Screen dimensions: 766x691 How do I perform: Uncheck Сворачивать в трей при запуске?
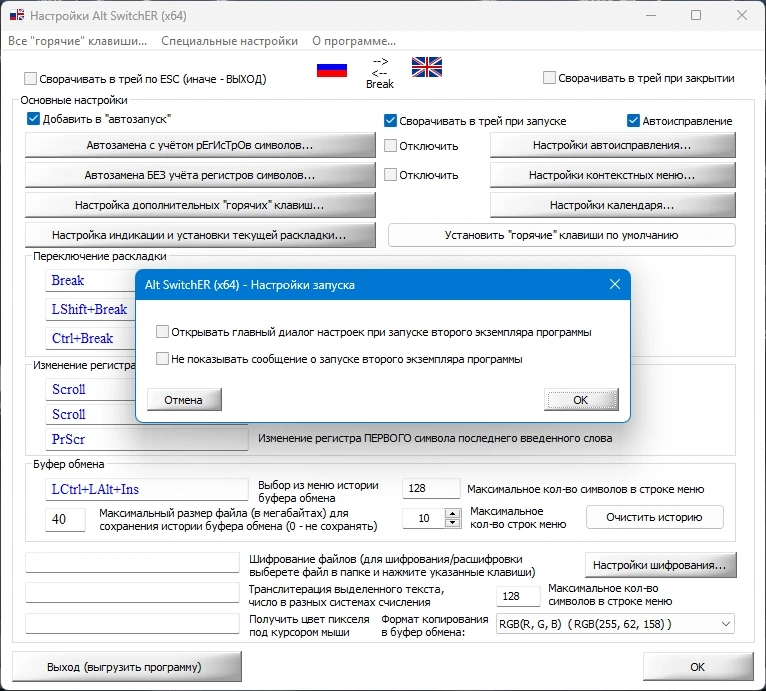(390, 121)
